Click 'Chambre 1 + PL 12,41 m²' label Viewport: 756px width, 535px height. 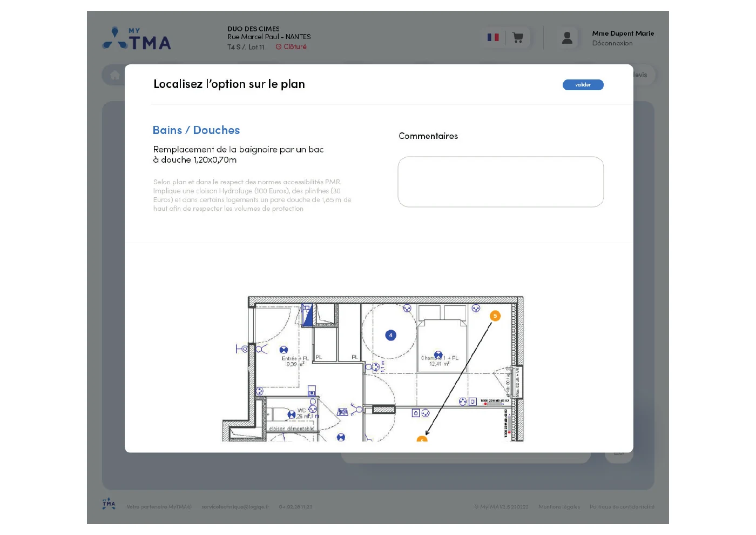(x=440, y=361)
